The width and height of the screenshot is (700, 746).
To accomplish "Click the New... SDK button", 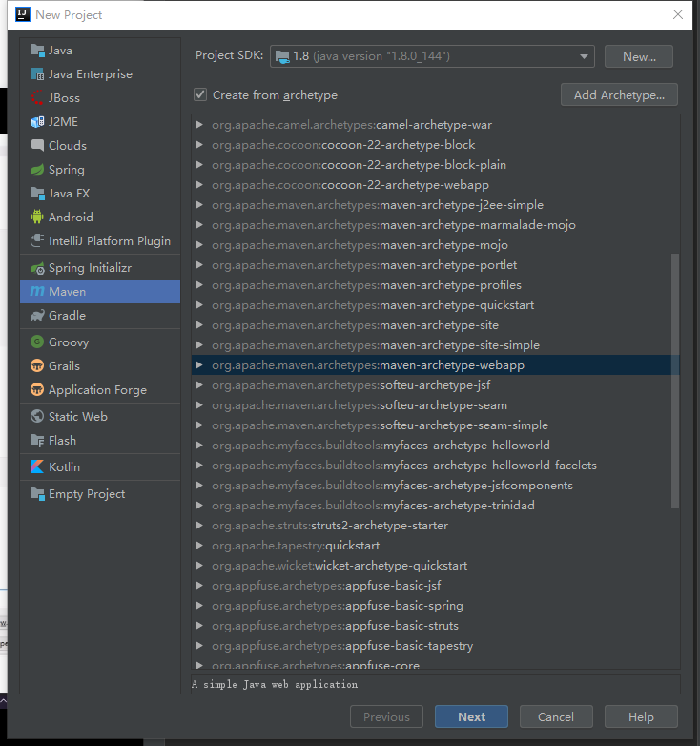I will point(639,56).
